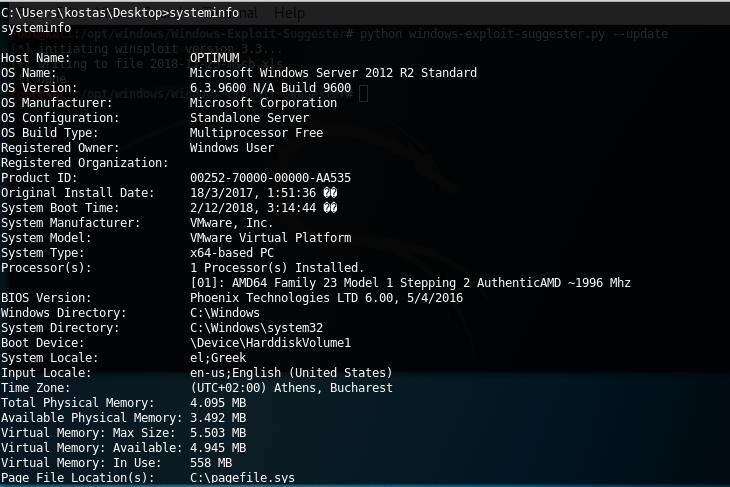Click the \Device\HarddiskVolume1 boot device
The image size is (730, 487).
pyautogui.click(x=270, y=343)
